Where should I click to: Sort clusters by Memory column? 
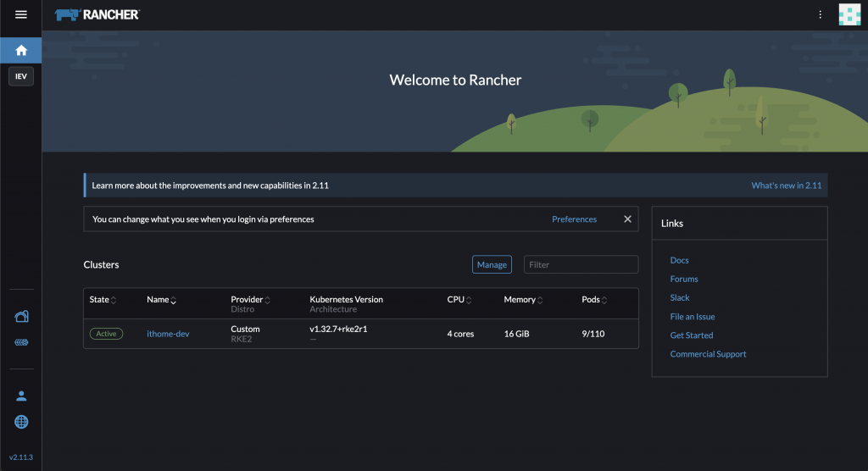click(523, 299)
